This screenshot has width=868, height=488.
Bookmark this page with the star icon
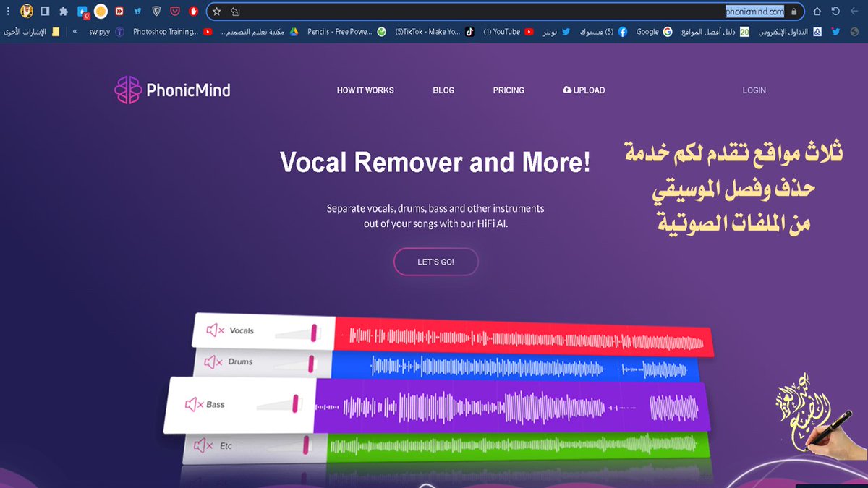pyautogui.click(x=216, y=12)
